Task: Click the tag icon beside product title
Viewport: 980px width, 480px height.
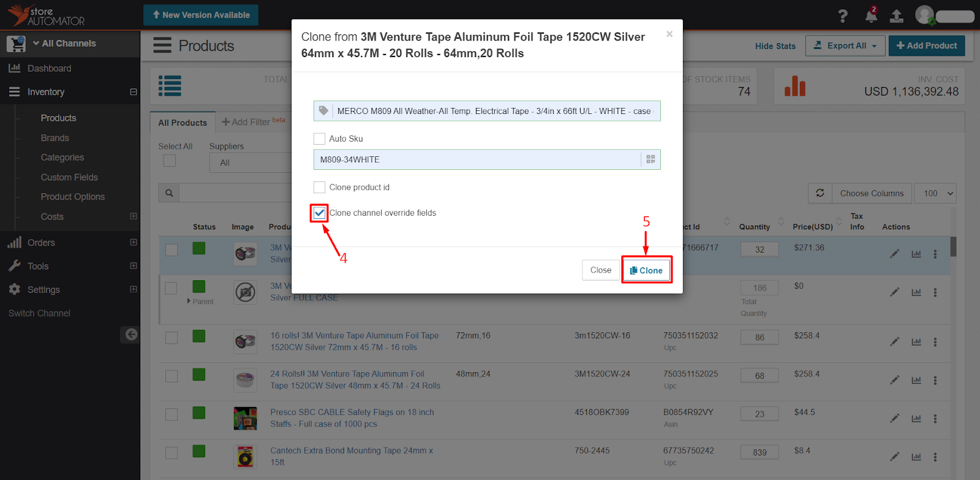Action: click(323, 111)
